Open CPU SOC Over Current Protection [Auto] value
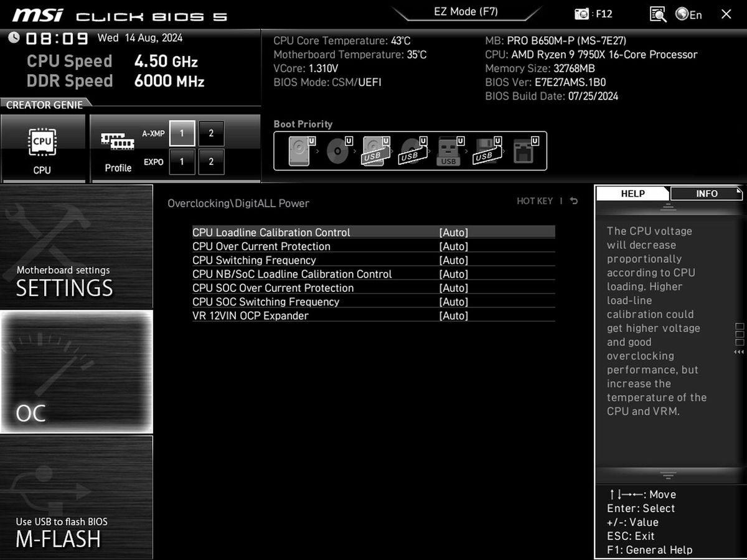The image size is (747, 560). coord(453,288)
